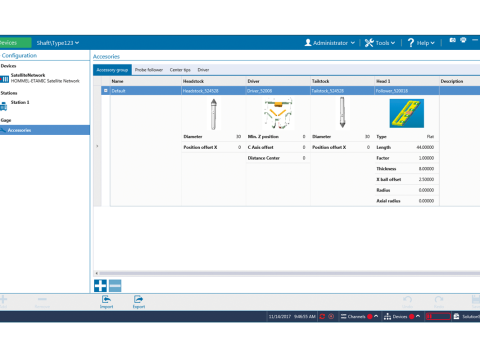Open the Tools menu
This screenshot has width=480, height=360.
(380, 43)
